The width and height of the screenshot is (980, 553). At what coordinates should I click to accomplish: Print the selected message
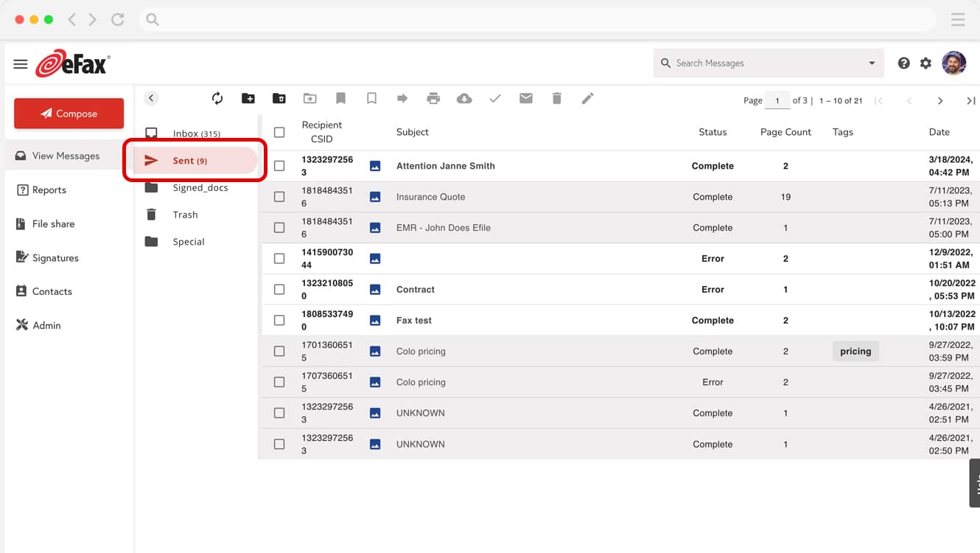click(433, 97)
